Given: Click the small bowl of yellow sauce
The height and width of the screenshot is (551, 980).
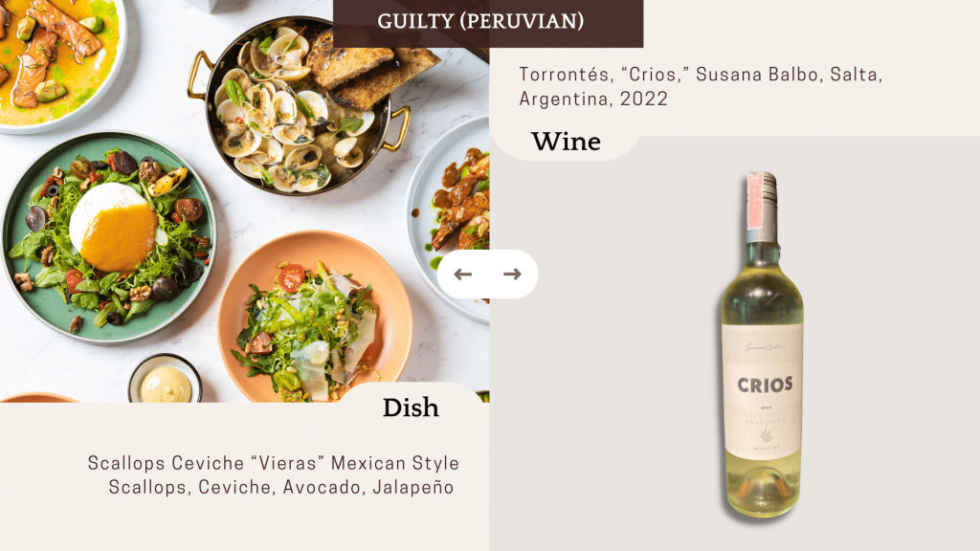Looking at the screenshot, I should point(165,381).
